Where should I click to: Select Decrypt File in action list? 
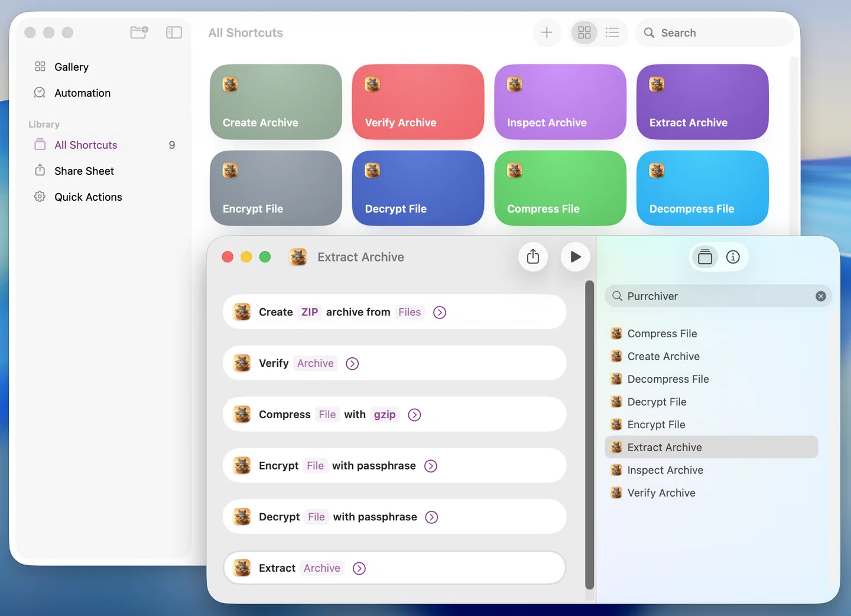[712, 402]
